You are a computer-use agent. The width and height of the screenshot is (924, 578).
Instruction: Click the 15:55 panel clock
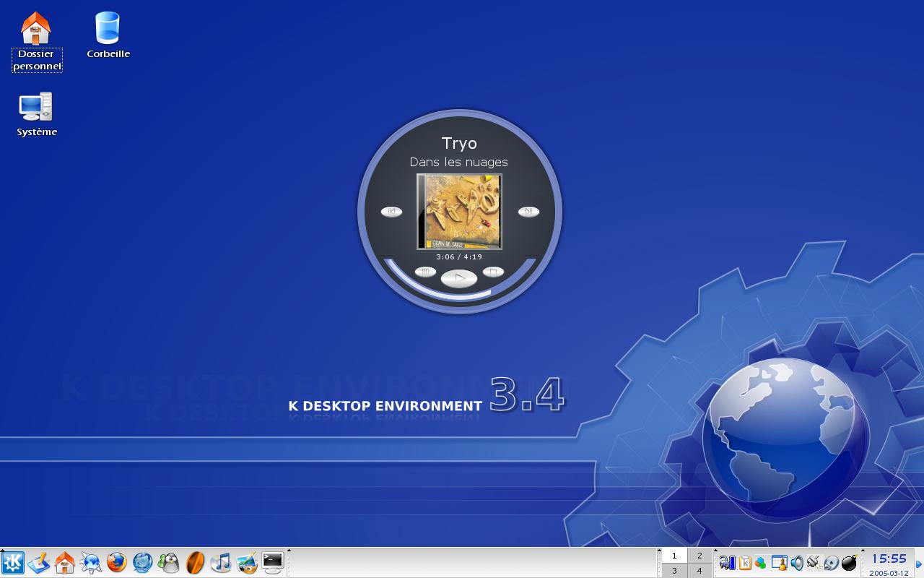tap(889, 558)
